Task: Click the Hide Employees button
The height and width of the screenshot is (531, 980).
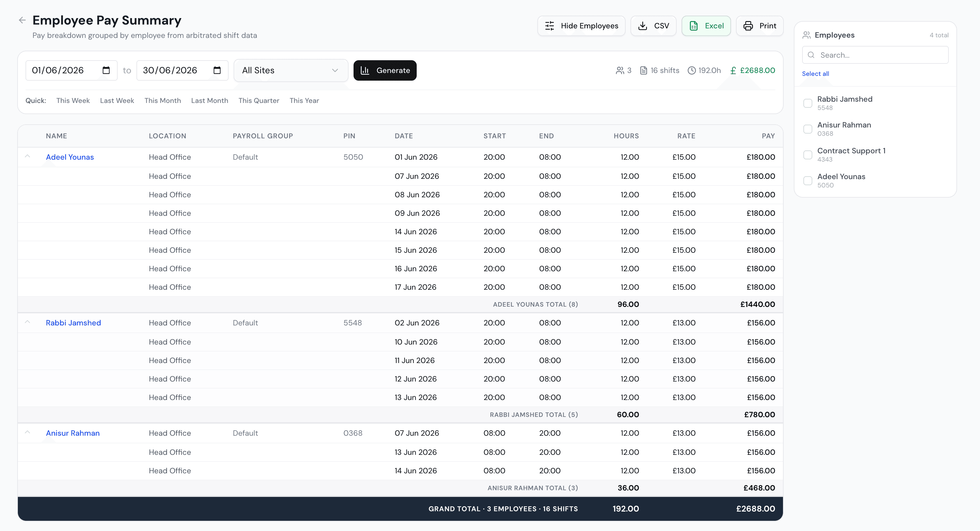Action: tap(581, 26)
